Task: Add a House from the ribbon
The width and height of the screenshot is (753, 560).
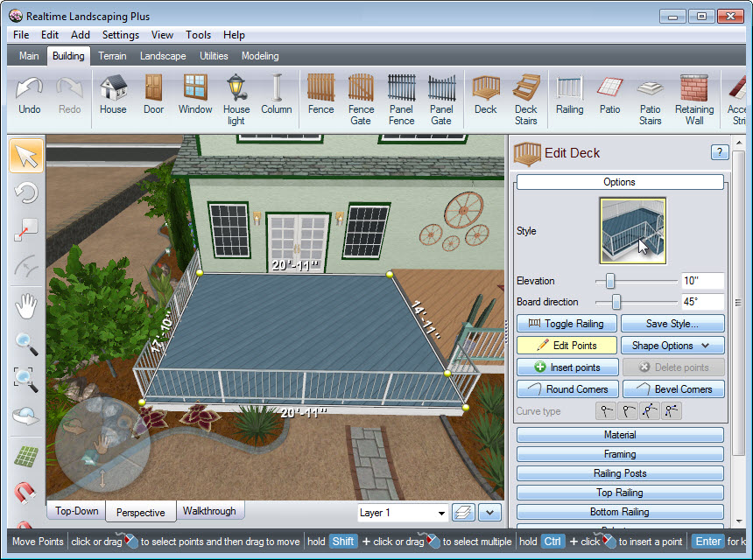Action: (x=113, y=95)
